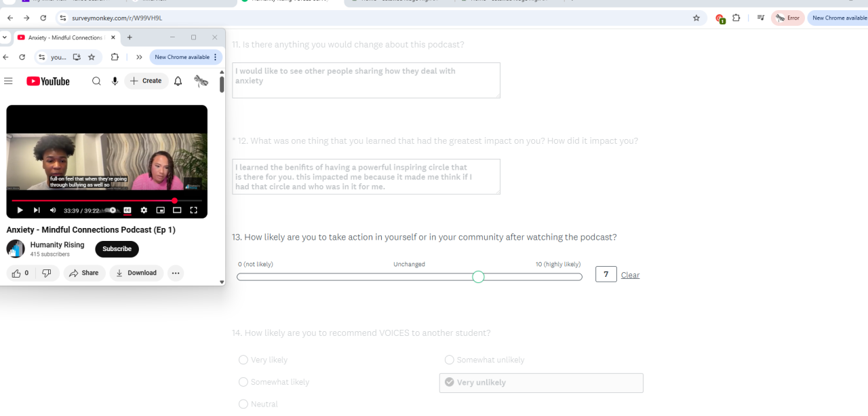Bookmark the SurveyMonkey page with star
The width and height of the screenshot is (868, 416).
point(696,18)
